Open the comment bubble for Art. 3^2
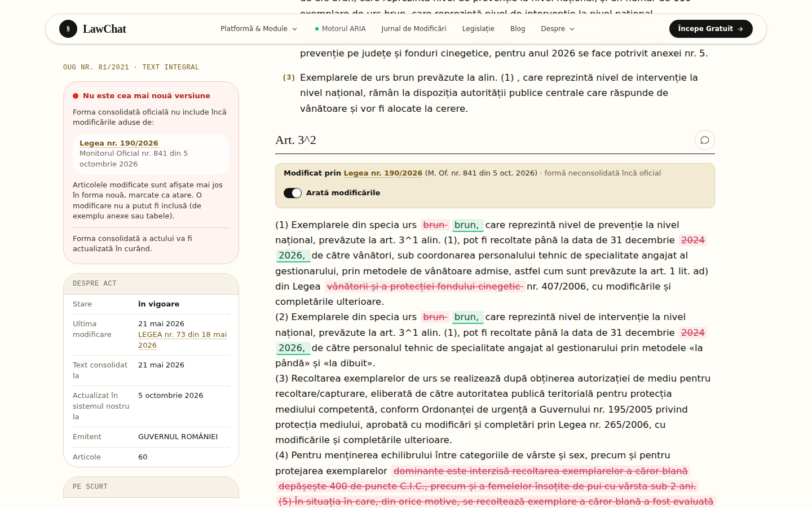The width and height of the screenshot is (812, 508). coord(704,140)
